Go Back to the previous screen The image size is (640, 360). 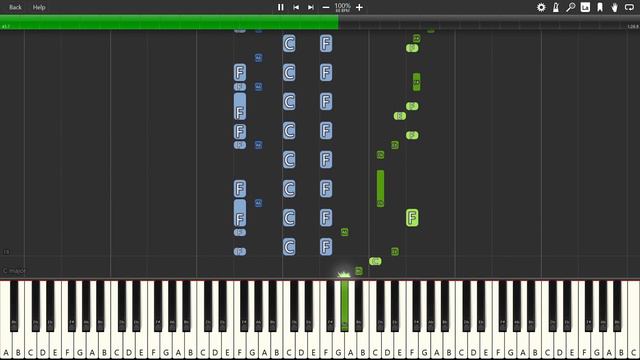[x=15, y=7]
